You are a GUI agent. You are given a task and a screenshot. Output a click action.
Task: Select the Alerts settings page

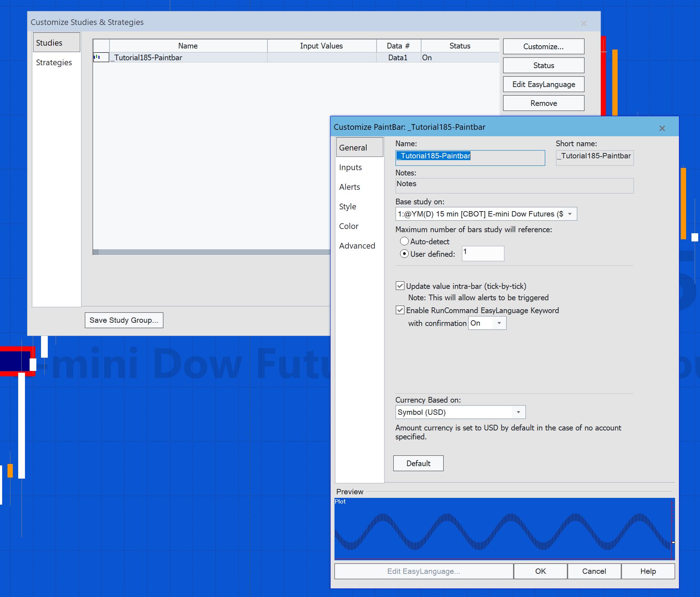350,187
